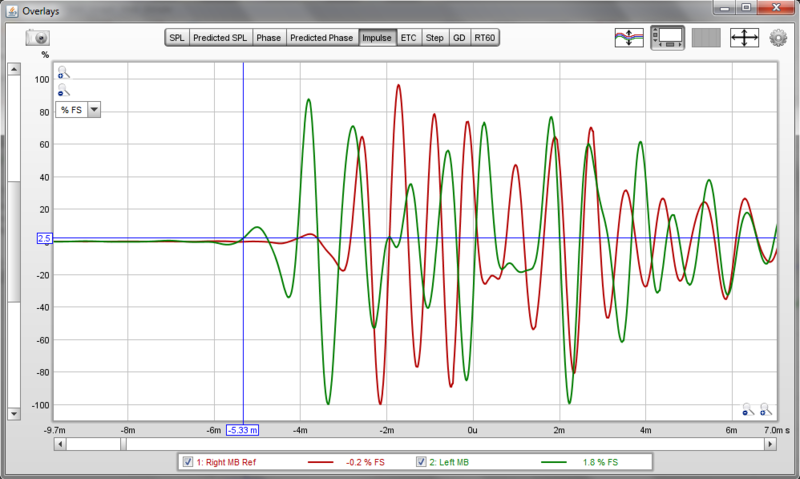Uncheck the Left MB trace checkbox
This screenshot has width=800, height=479.
pyautogui.click(x=421, y=462)
